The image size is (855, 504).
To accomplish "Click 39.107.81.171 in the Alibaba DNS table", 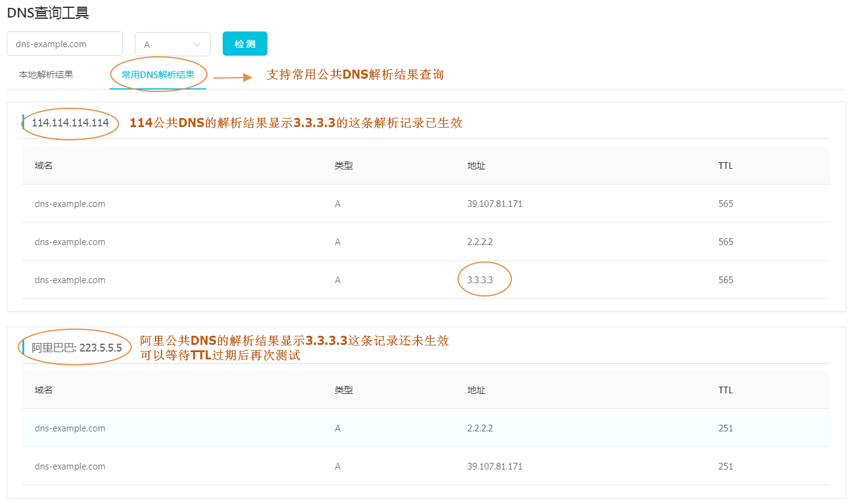I will coord(495,466).
